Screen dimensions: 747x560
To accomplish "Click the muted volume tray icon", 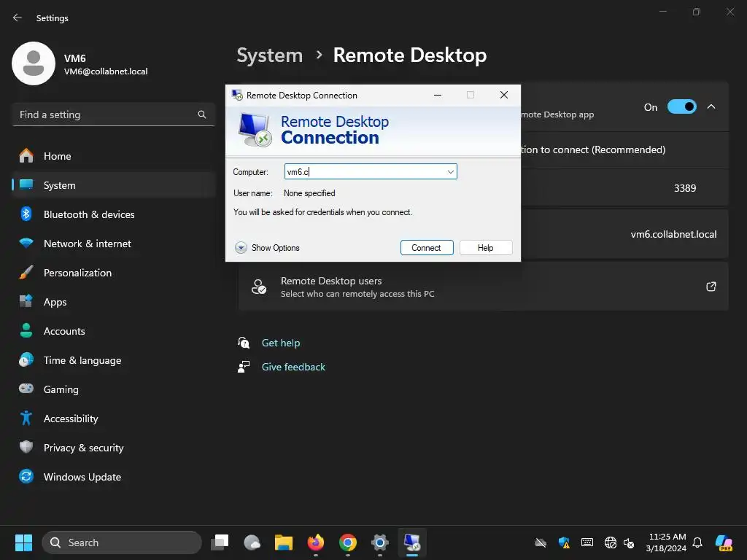I will [629, 542].
